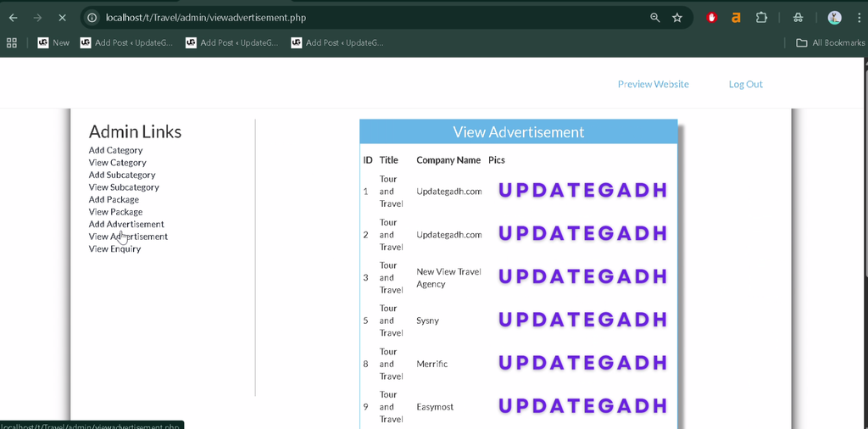This screenshot has height=429, width=868.
Task: Open the Add Subcategory admin link
Action: click(x=122, y=175)
